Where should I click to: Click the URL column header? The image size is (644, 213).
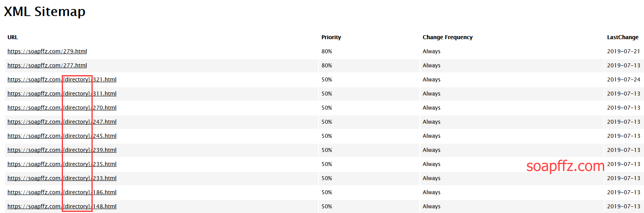click(x=13, y=37)
